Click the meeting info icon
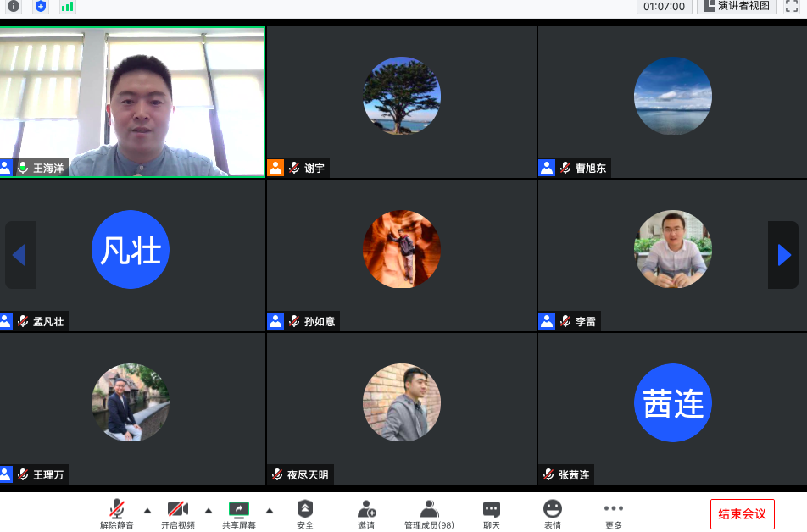The image size is (807, 532). (x=14, y=6)
